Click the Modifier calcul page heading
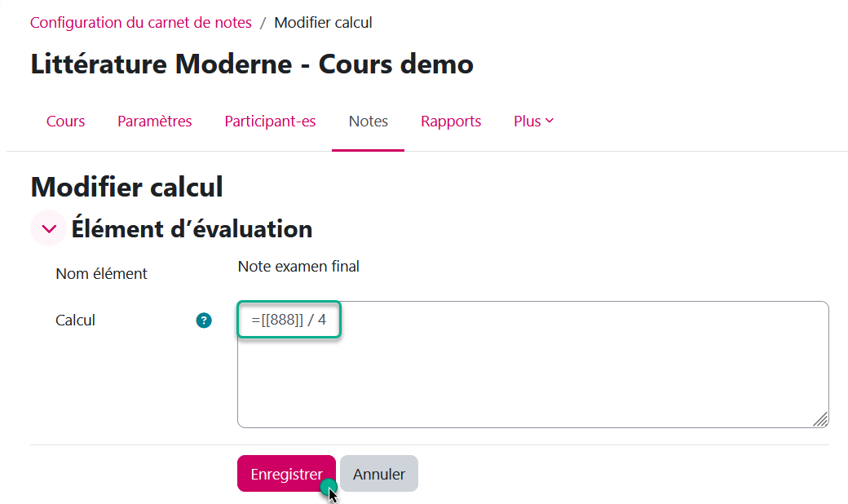 tap(126, 187)
